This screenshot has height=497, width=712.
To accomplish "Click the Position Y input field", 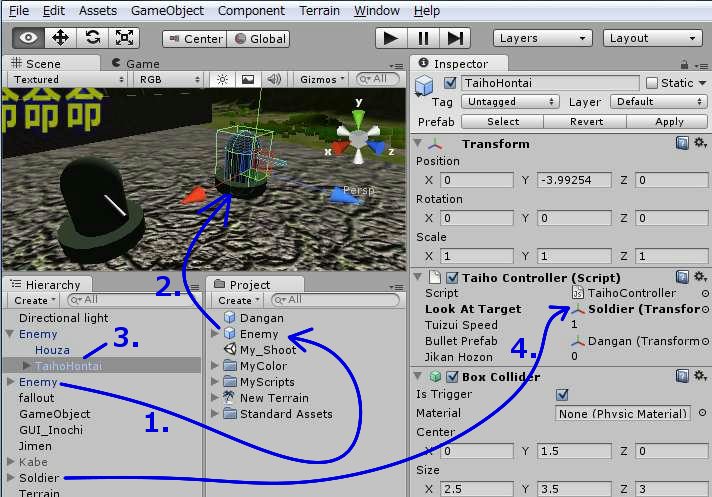I will tap(574, 180).
